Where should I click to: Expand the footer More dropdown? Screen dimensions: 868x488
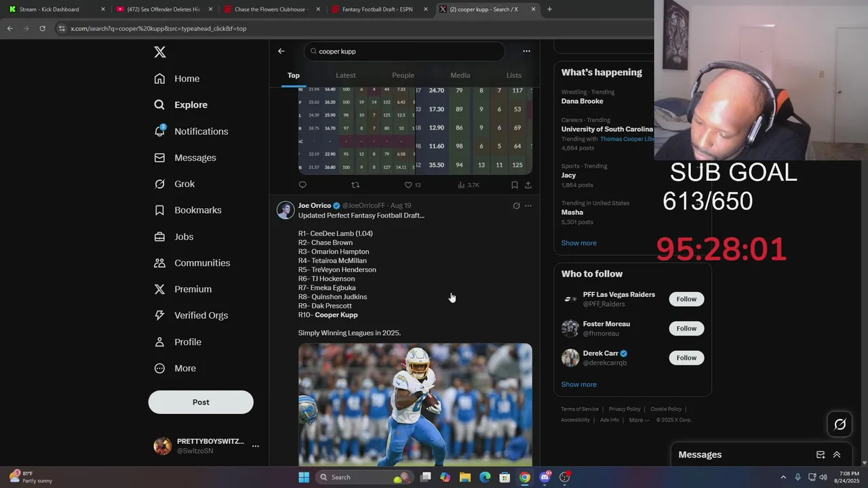639,420
